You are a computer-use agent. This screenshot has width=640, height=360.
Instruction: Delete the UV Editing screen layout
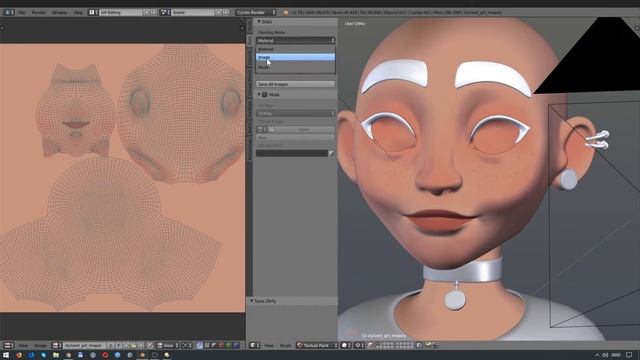tap(154, 12)
